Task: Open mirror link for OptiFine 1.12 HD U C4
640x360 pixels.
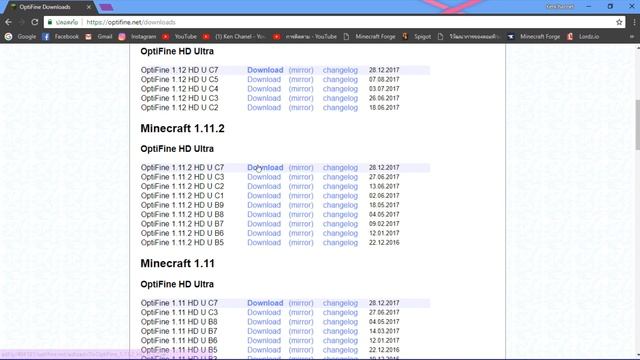Action: [301, 89]
